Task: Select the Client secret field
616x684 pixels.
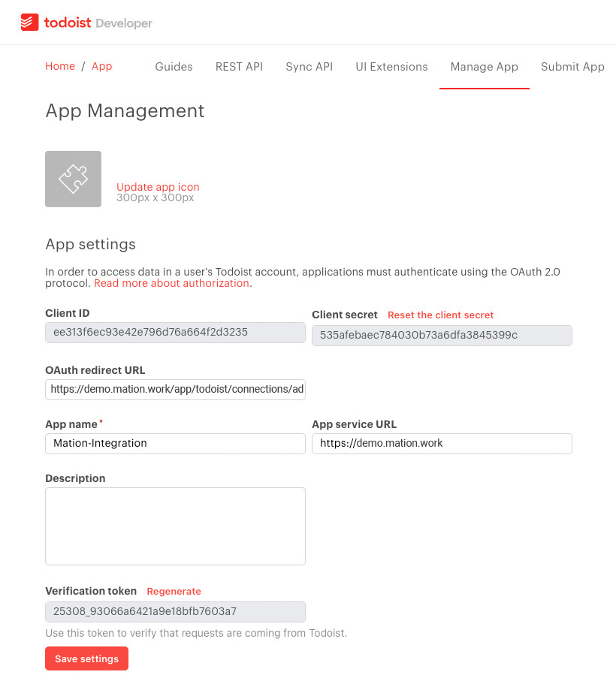Action: pyautogui.click(x=442, y=336)
